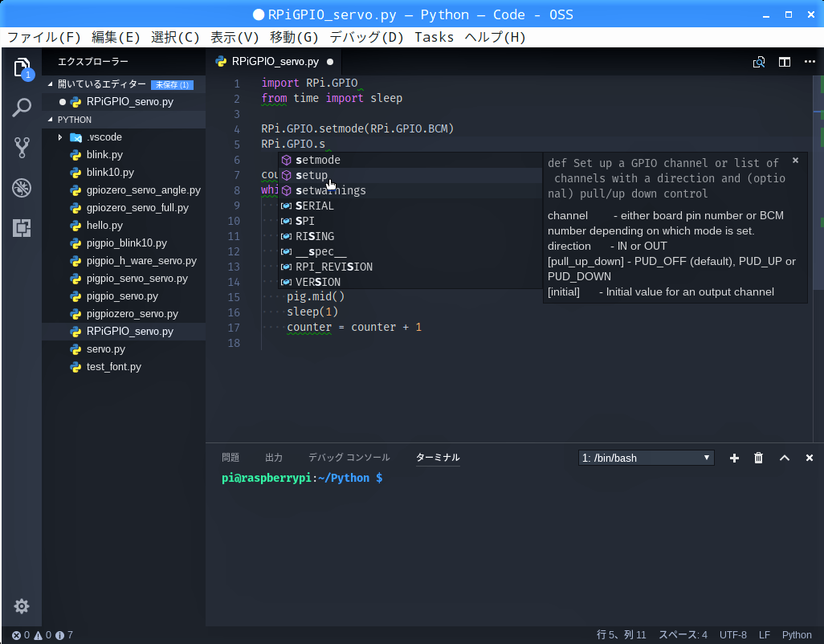This screenshot has height=644, width=824.
Task: Click the info count in status bar
Action: (64, 635)
